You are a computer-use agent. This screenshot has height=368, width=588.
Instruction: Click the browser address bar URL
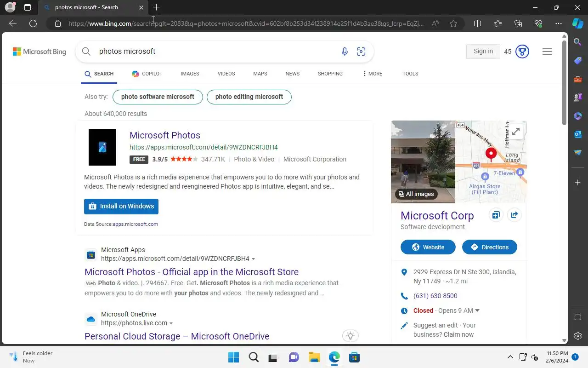(x=246, y=23)
